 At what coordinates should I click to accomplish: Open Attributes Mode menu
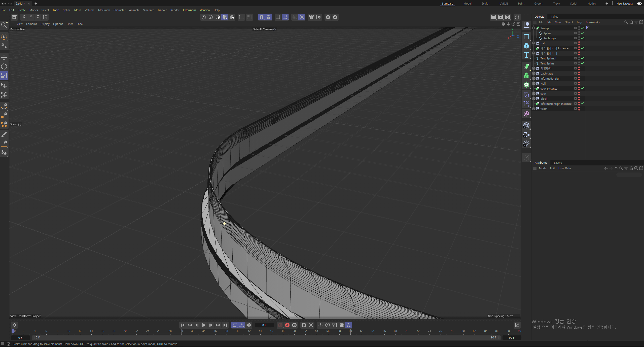pos(542,168)
